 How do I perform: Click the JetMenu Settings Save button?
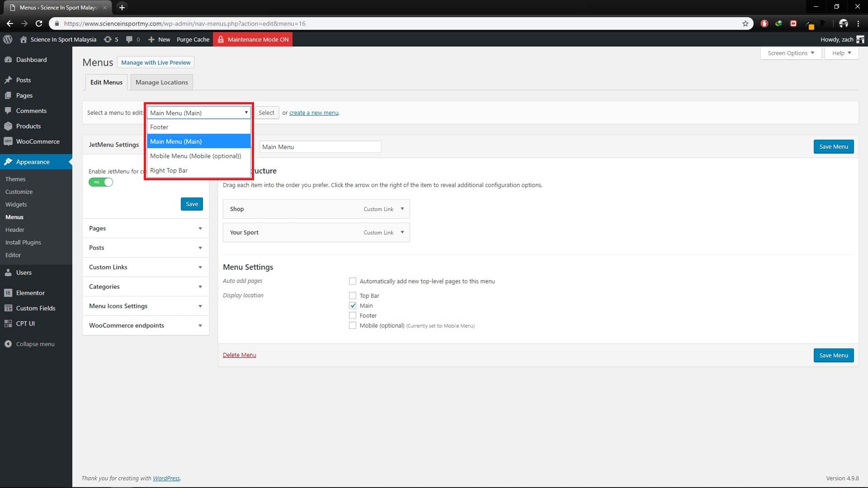click(192, 204)
